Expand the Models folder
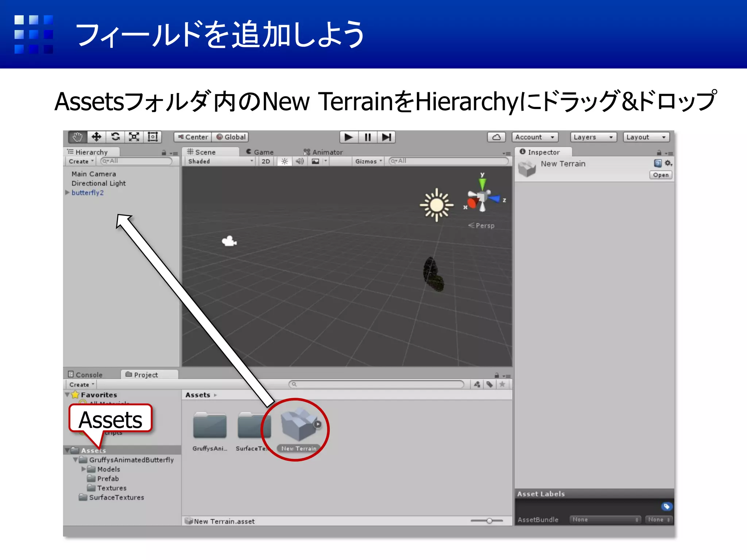Image resolution: width=747 pixels, height=560 pixels. [x=84, y=469]
